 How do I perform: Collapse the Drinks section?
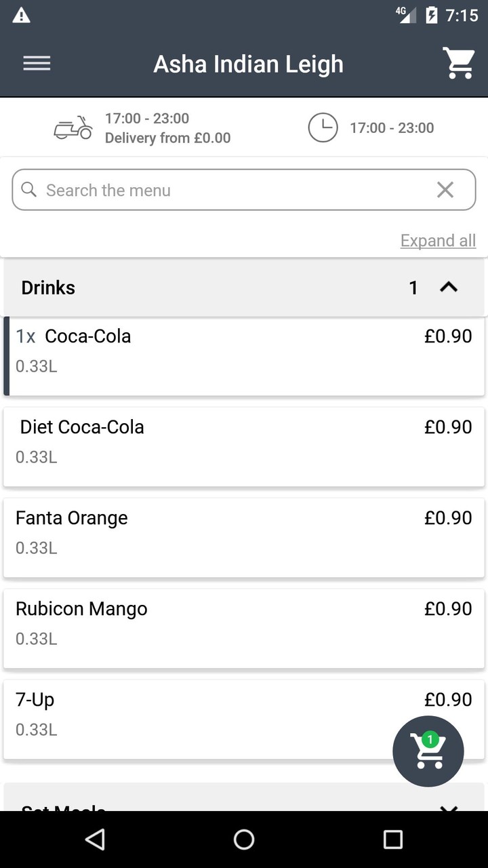pyautogui.click(x=449, y=288)
